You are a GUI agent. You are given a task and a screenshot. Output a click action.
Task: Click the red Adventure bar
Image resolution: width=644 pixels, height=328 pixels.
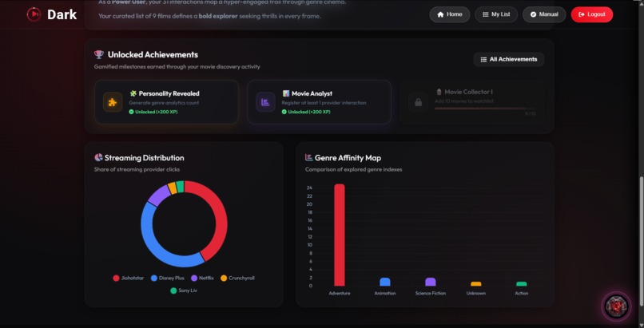(x=340, y=235)
